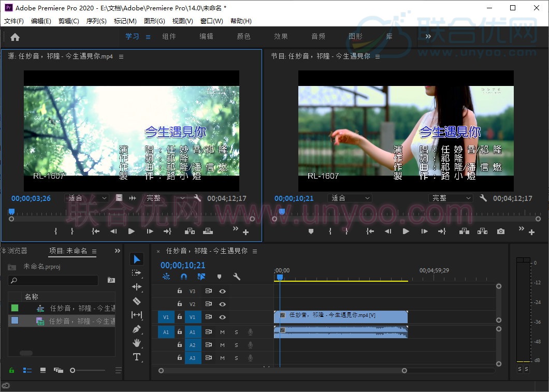Viewport: 549px width, 392px height.
Task: Mute track A1
Action: pyautogui.click(x=222, y=332)
